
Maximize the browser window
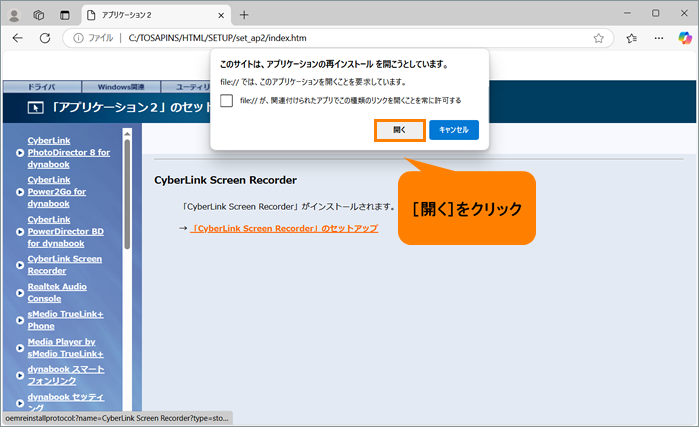pyautogui.click(x=655, y=13)
